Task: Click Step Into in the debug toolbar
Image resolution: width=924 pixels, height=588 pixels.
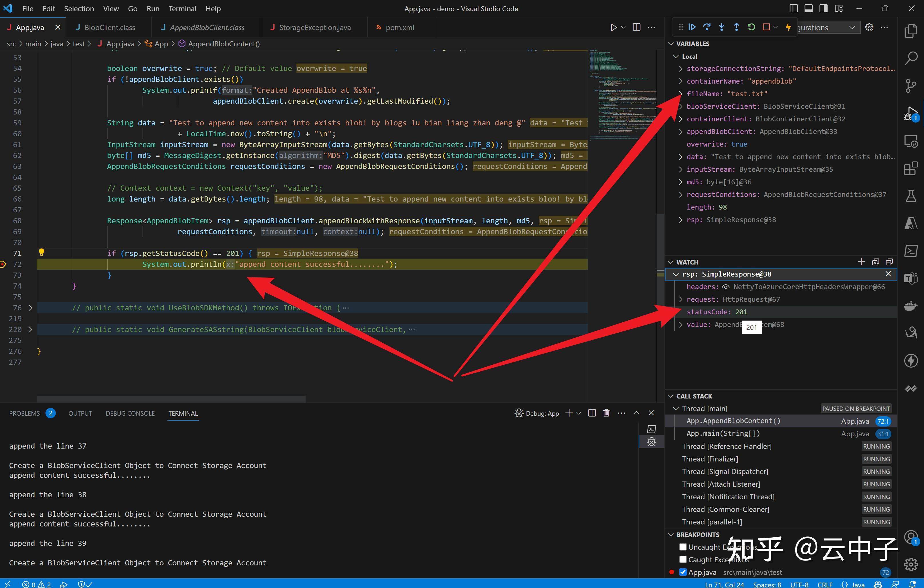Action: coord(721,27)
